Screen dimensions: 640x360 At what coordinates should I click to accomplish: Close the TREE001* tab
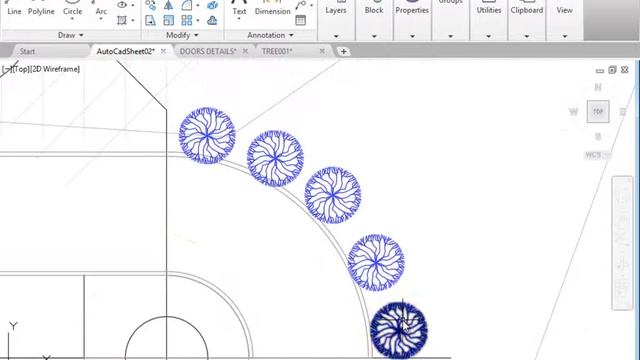[x=322, y=51]
